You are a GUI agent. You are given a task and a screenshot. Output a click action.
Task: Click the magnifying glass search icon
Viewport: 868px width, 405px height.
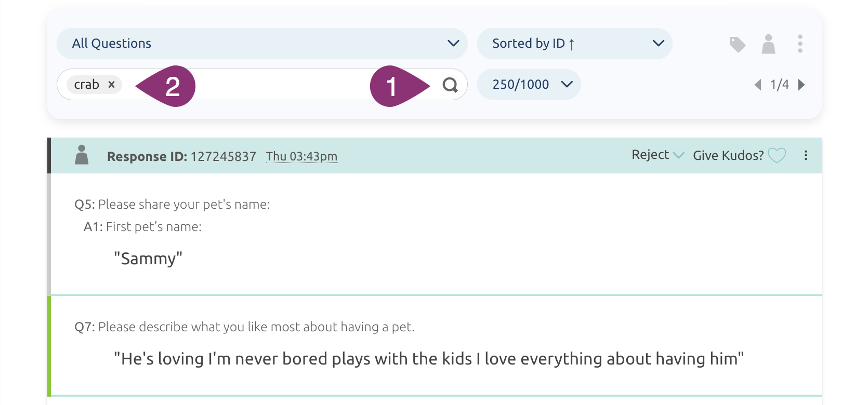coord(450,85)
